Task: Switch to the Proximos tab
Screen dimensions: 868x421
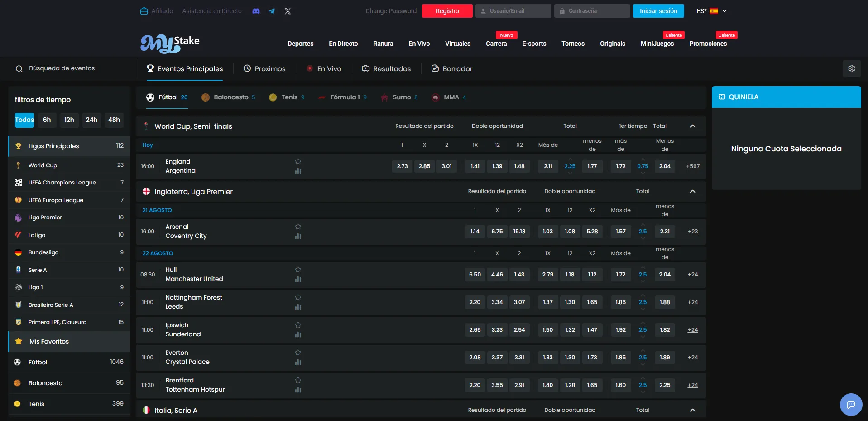Action: (264, 69)
